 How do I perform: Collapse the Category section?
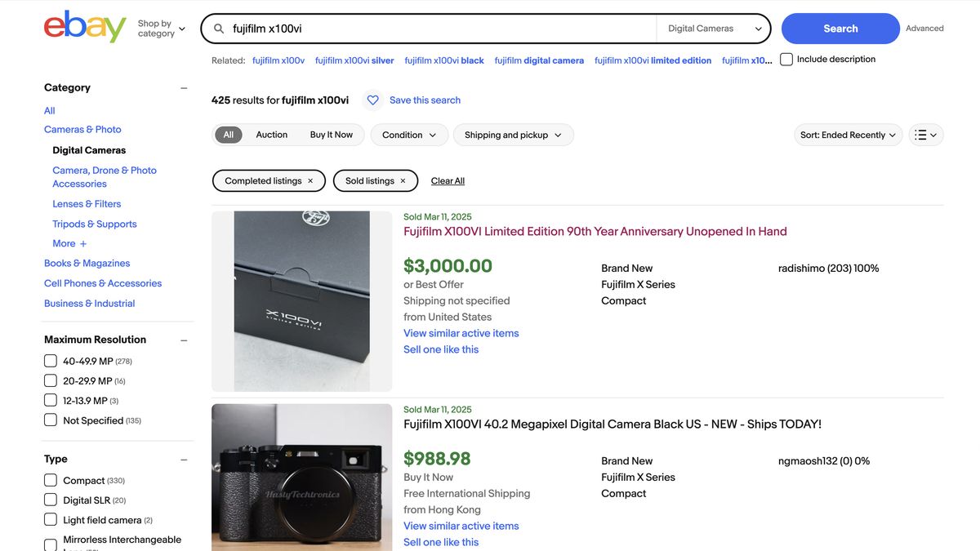coord(184,88)
